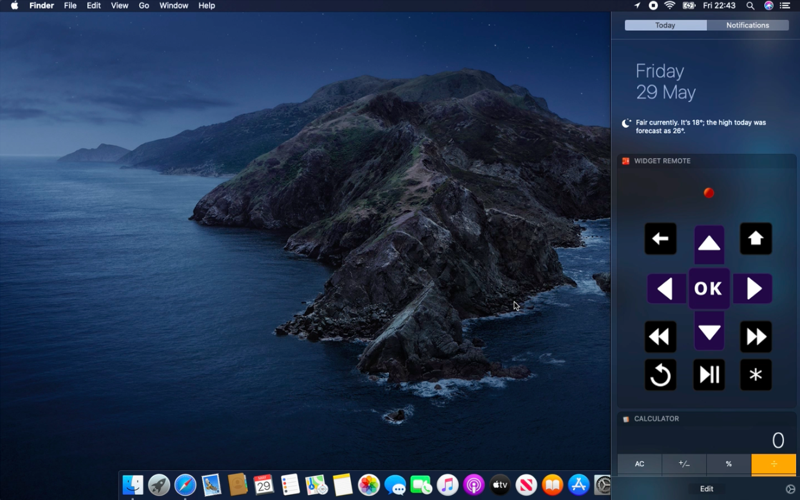Open the Wi-Fi status menu
The width and height of the screenshot is (800, 500).
[670, 6]
